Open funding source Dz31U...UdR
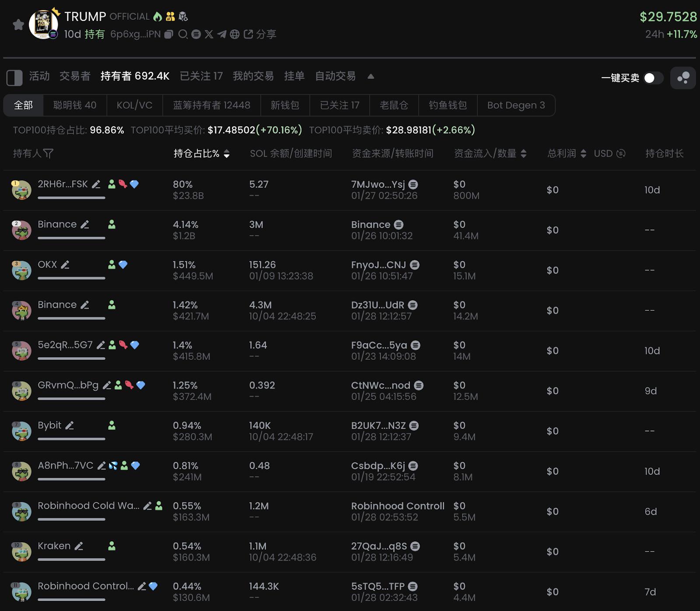 pyautogui.click(x=378, y=305)
